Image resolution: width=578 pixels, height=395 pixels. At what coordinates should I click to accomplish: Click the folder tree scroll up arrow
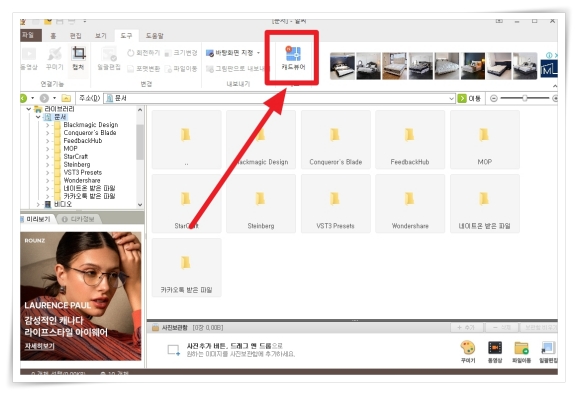(x=140, y=110)
